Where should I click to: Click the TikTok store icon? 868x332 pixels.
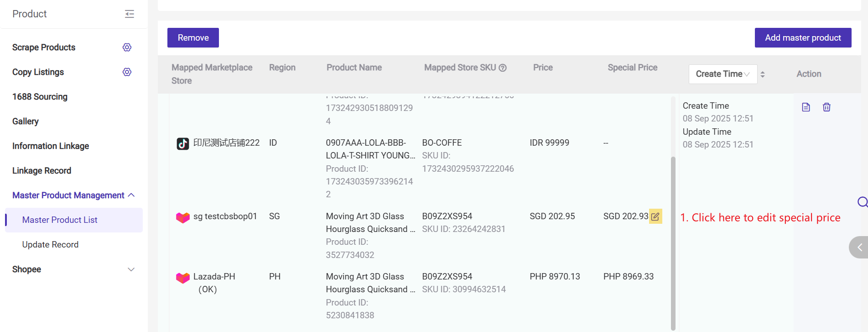(183, 144)
